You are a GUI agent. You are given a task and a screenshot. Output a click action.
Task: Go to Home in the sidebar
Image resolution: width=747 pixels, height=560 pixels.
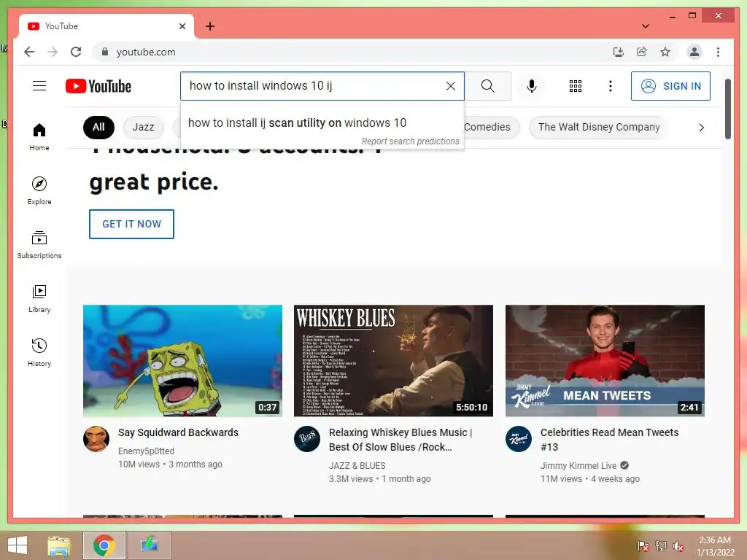(39, 136)
